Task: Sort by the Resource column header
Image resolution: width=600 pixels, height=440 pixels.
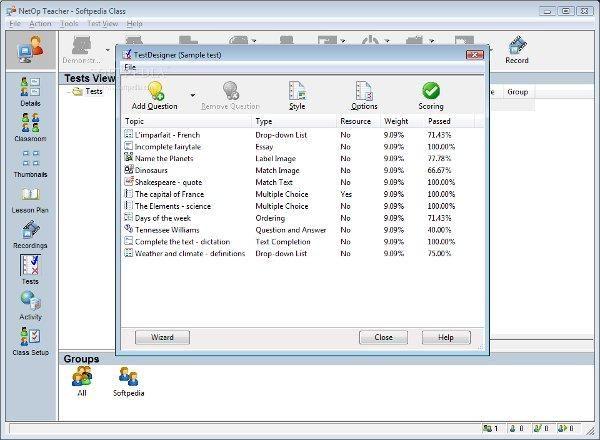Action: tap(359, 121)
